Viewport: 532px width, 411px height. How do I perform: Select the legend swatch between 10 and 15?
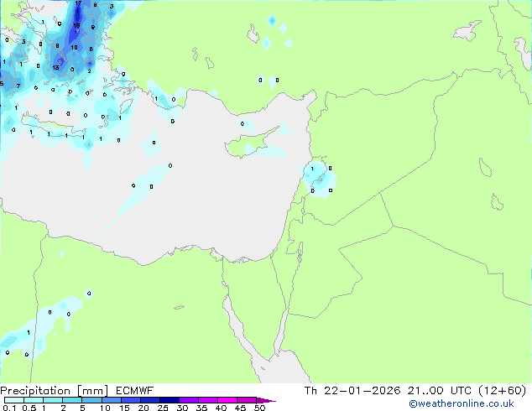click(112, 400)
